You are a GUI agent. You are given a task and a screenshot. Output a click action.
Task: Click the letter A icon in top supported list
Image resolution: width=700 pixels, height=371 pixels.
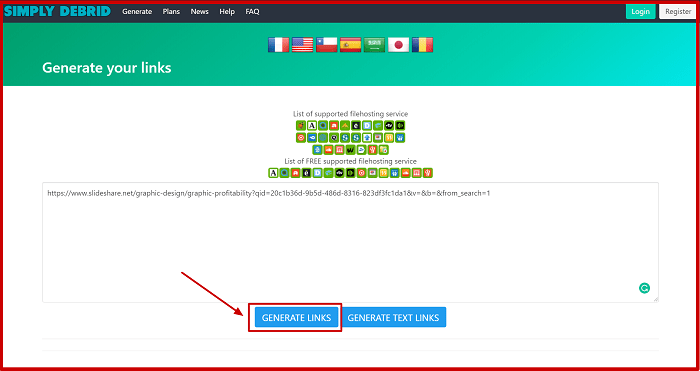[x=312, y=125]
